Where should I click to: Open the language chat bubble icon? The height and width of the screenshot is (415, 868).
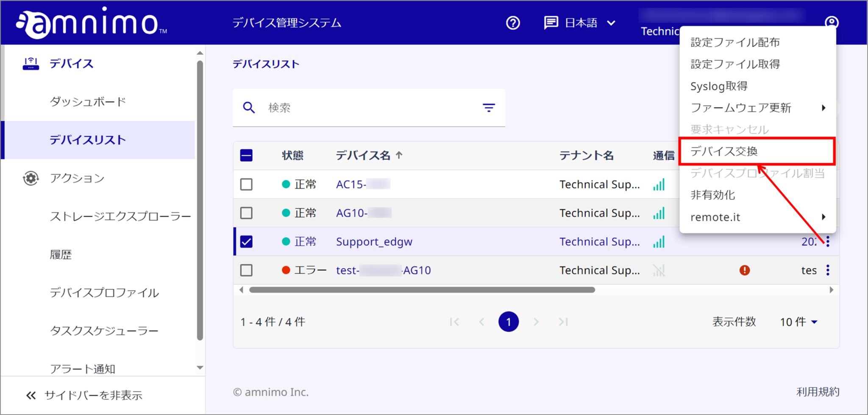click(x=551, y=22)
